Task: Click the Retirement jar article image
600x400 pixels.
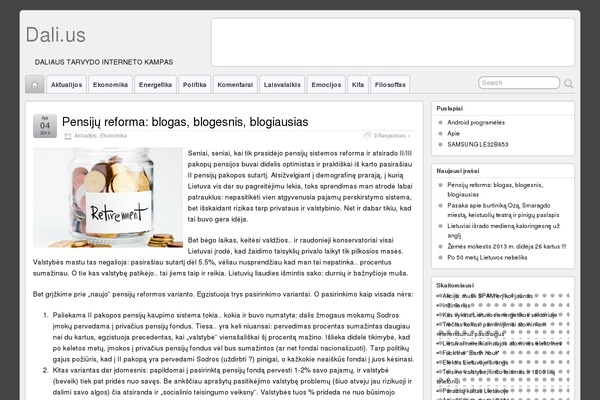Action: click(x=108, y=198)
